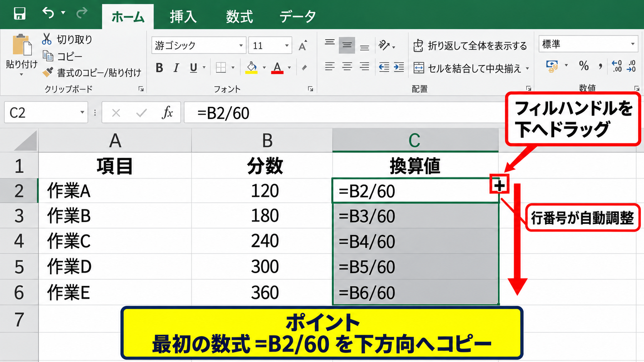Click the borders icon
This screenshot has width=644, height=362.
pyautogui.click(x=221, y=68)
